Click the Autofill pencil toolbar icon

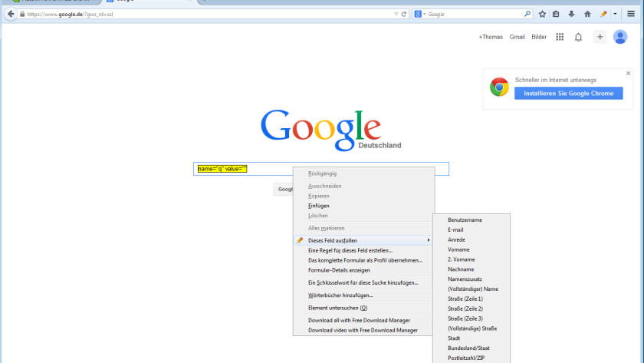[x=603, y=14]
